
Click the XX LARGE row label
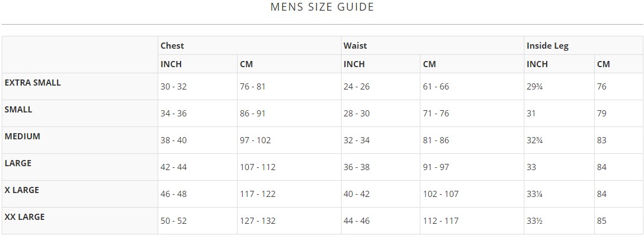tap(25, 217)
